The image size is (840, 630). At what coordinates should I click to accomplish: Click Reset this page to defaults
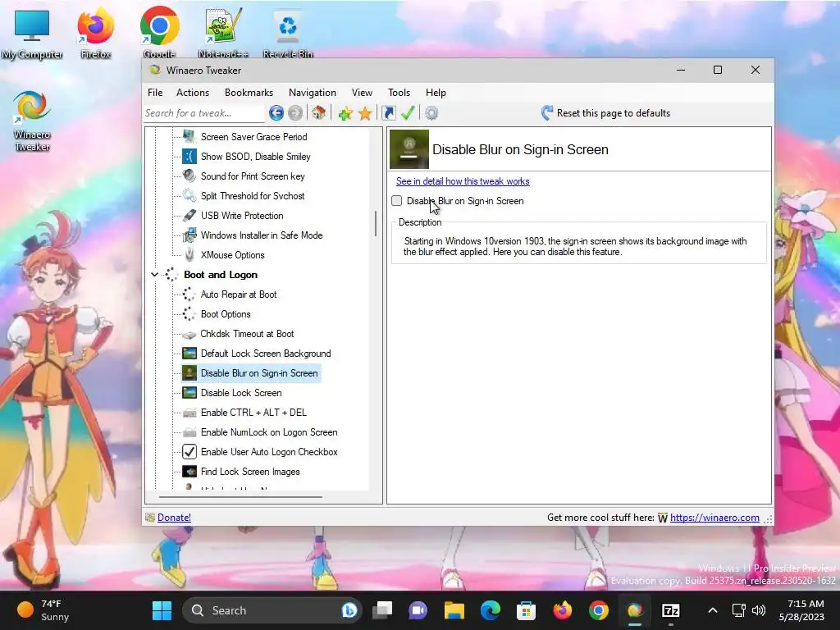point(605,113)
